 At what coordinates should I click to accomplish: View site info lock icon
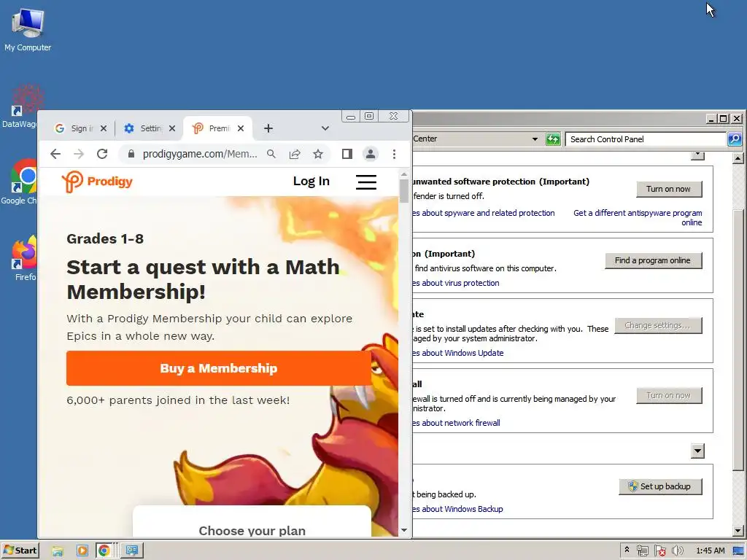tap(131, 154)
